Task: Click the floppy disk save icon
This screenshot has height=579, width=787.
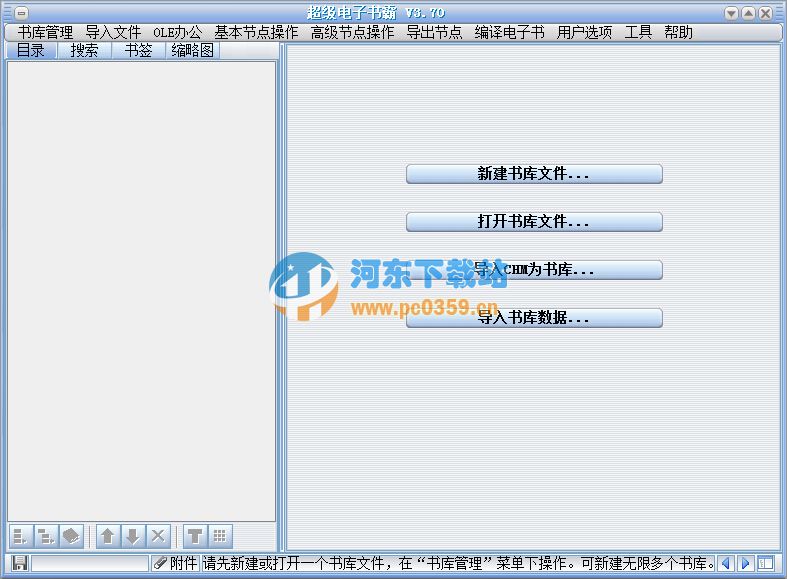Action: coord(20,563)
